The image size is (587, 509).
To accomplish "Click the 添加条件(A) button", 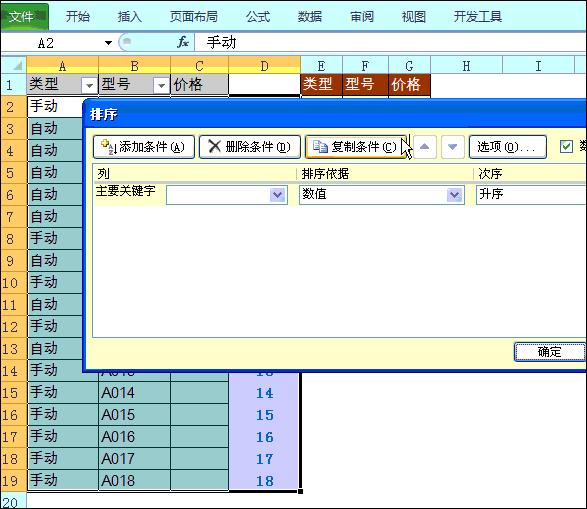I will (x=144, y=147).
